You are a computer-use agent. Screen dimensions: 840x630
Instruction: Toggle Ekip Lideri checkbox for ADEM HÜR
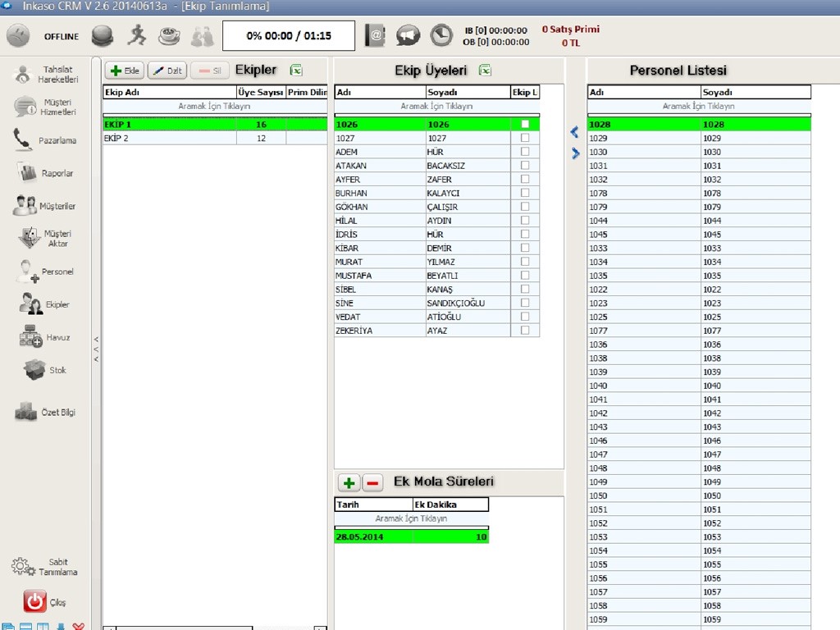click(x=525, y=152)
